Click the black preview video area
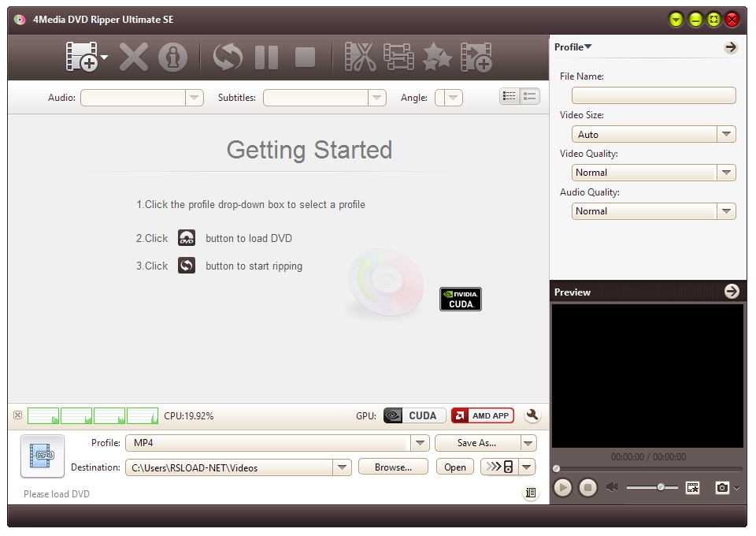Viewport: 756px width, 536px height. 647,375
